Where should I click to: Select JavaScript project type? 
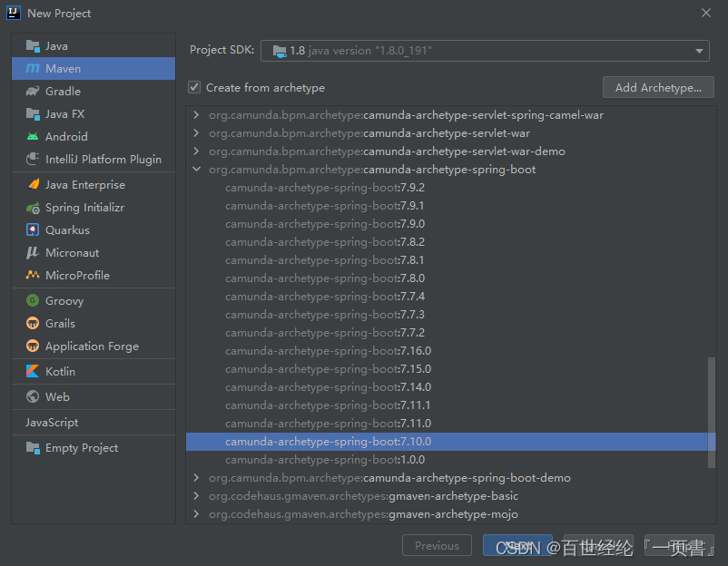click(x=52, y=422)
